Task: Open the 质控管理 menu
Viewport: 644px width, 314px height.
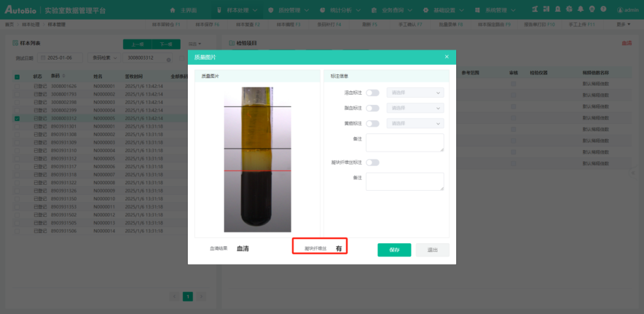Action: [289, 10]
